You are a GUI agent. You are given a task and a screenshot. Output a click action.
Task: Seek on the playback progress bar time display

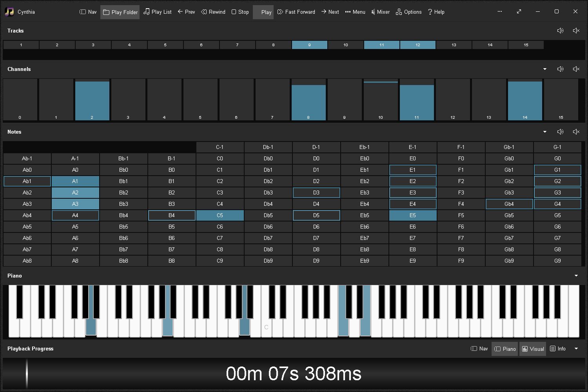point(294,374)
